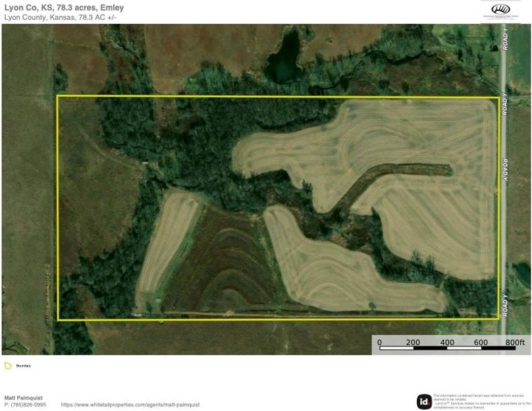The width and height of the screenshot is (532, 411).
Task: Click the bottommost Road Y label
Action: [x=505, y=304]
